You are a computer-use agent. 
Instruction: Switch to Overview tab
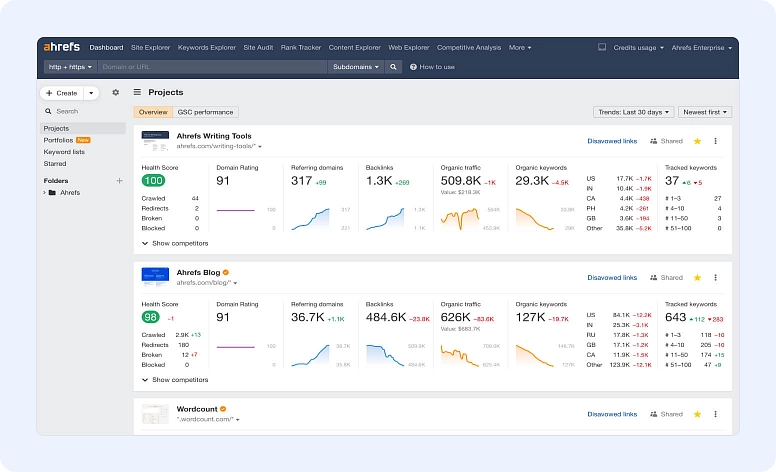(153, 112)
